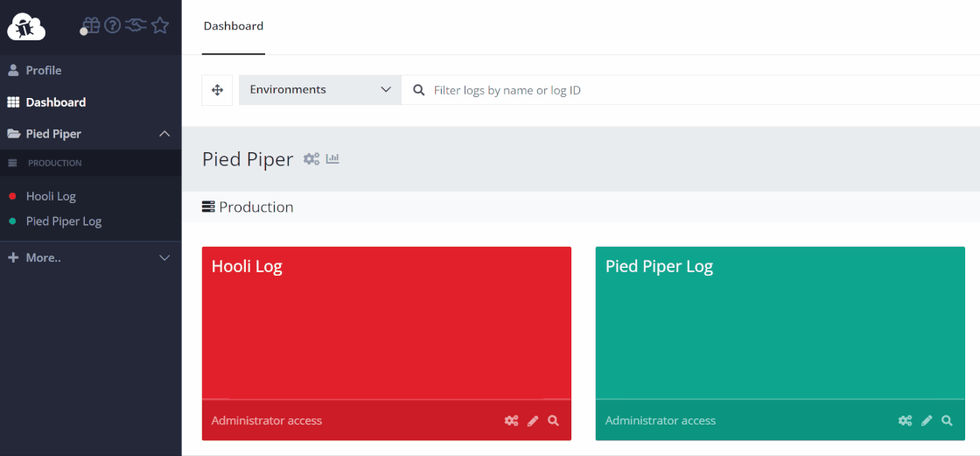Click the Pied Piper Log card title
The height and width of the screenshot is (456, 980).
point(660,267)
